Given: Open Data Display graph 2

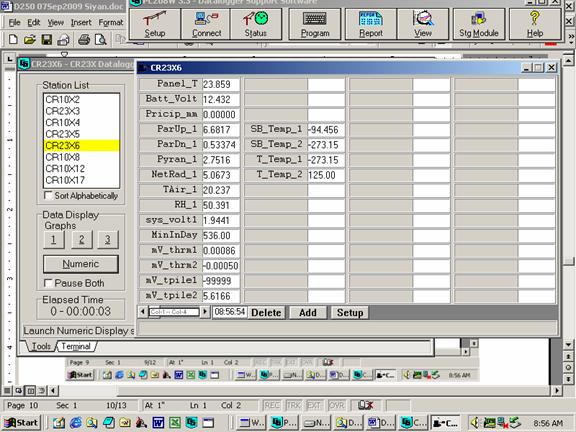Looking at the screenshot, I should tap(82, 240).
